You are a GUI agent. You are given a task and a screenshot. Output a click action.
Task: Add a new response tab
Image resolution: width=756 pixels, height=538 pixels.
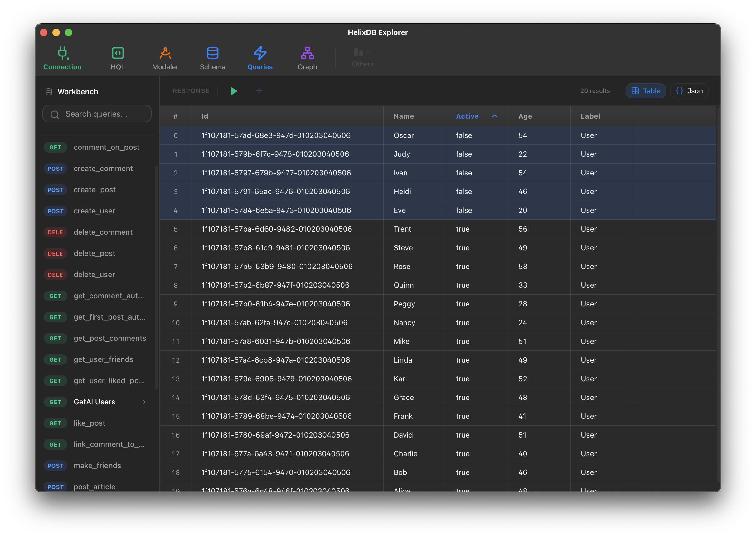[259, 91]
